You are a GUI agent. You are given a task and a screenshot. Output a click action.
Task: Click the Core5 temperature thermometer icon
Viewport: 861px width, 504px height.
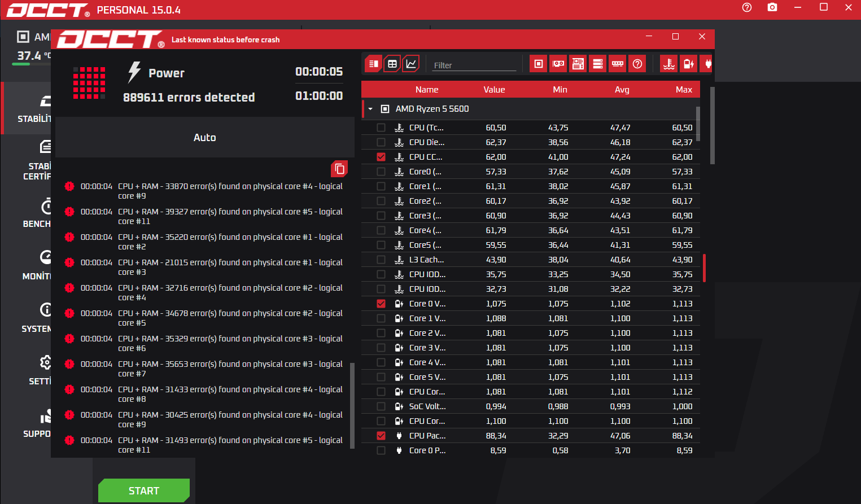pyautogui.click(x=399, y=245)
